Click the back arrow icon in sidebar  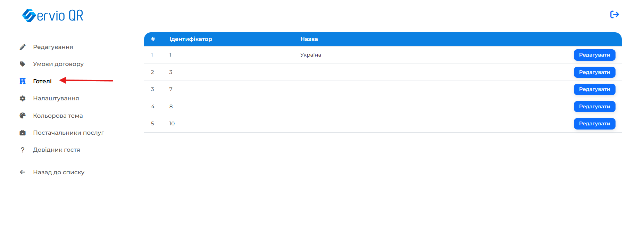click(x=23, y=172)
